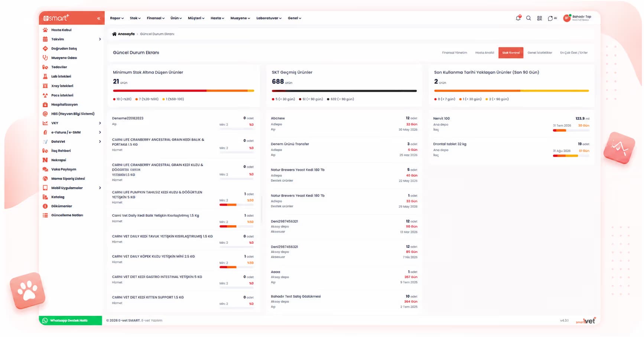Viewport: 644px width, 337px height.
Task: Open the Ürün dropdown menu
Action: tap(176, 18)
